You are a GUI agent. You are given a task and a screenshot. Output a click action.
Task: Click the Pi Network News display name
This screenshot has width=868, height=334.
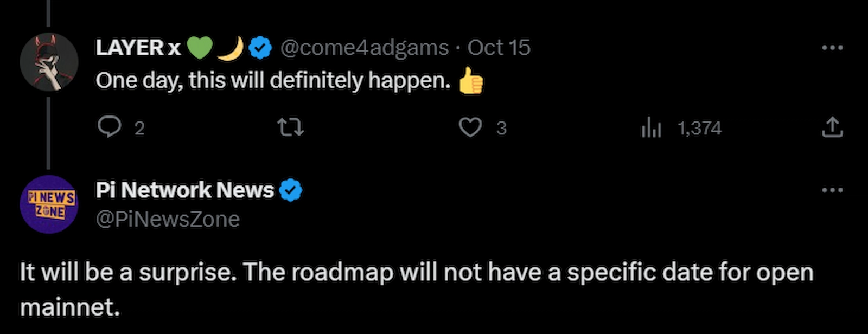[184, 190]
